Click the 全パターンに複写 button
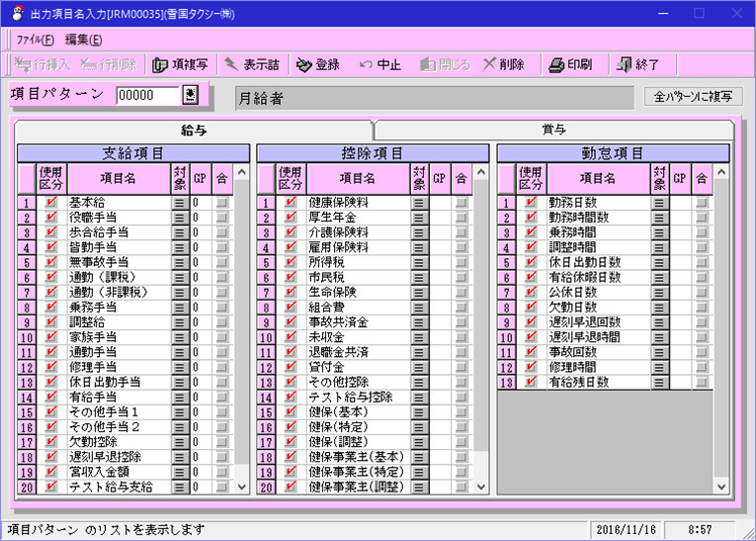 694,97
